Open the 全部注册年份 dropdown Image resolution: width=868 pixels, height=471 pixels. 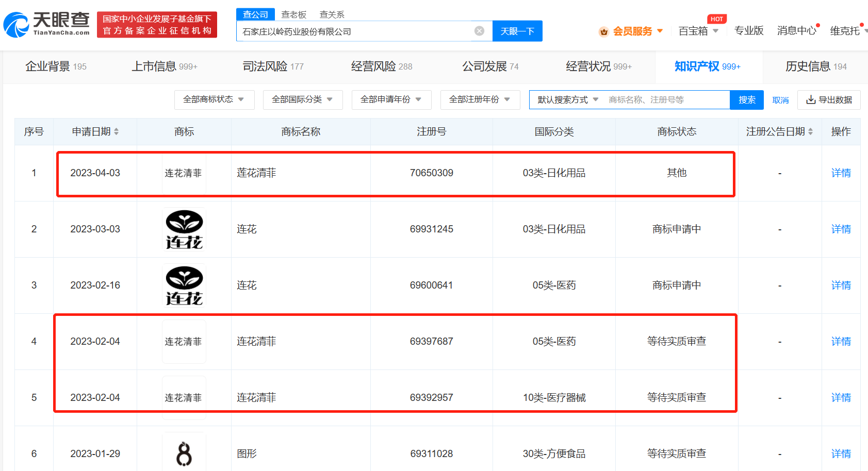pos(480,99)
